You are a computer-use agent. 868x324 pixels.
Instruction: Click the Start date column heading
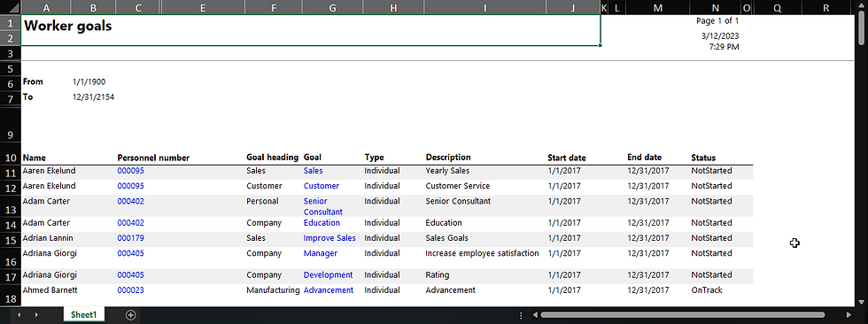click(567, 158)
